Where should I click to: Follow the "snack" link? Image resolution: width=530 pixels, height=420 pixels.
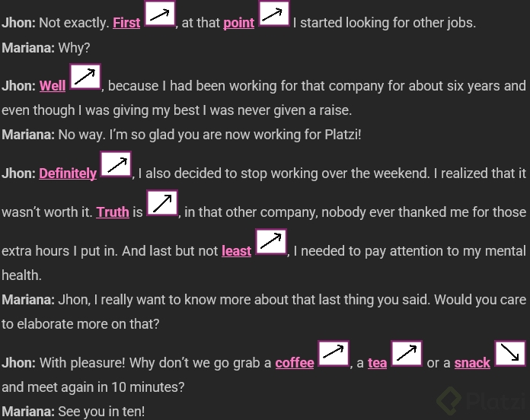472,363
